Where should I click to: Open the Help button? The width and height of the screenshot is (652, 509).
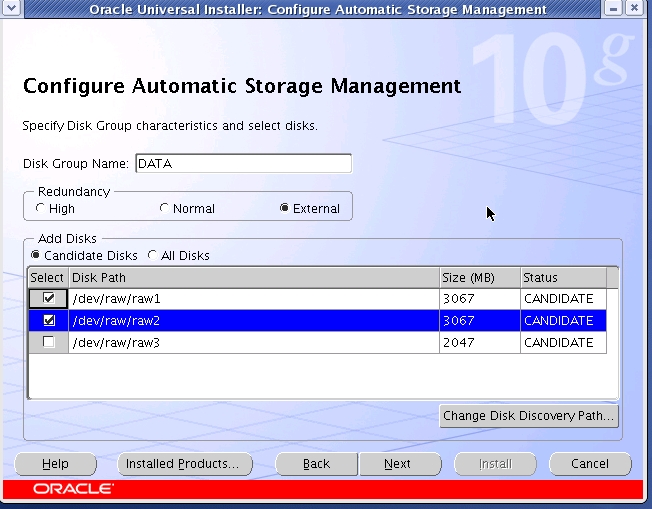point(55,464)
